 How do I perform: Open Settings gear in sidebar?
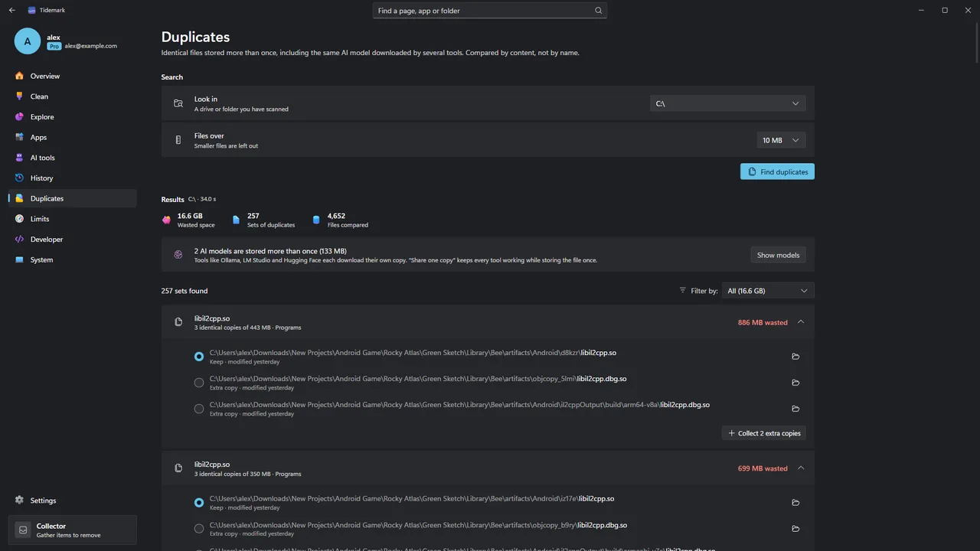[20, 500]
